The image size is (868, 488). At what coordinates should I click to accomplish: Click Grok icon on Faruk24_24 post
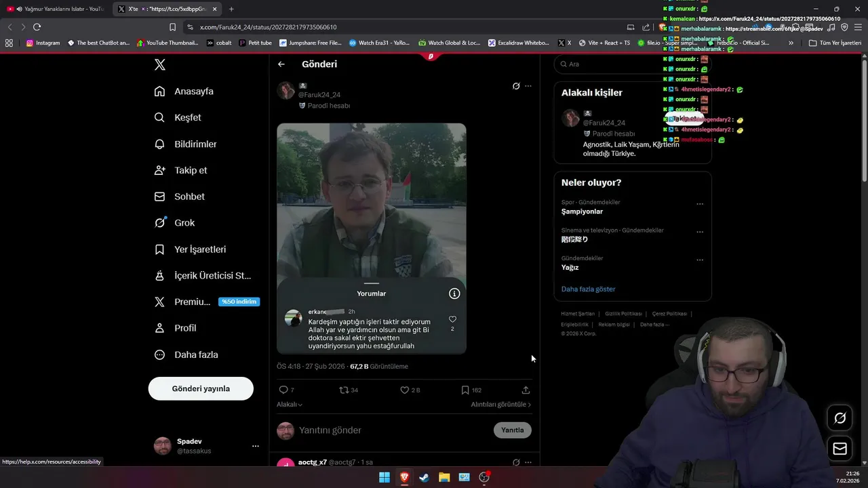516,86
